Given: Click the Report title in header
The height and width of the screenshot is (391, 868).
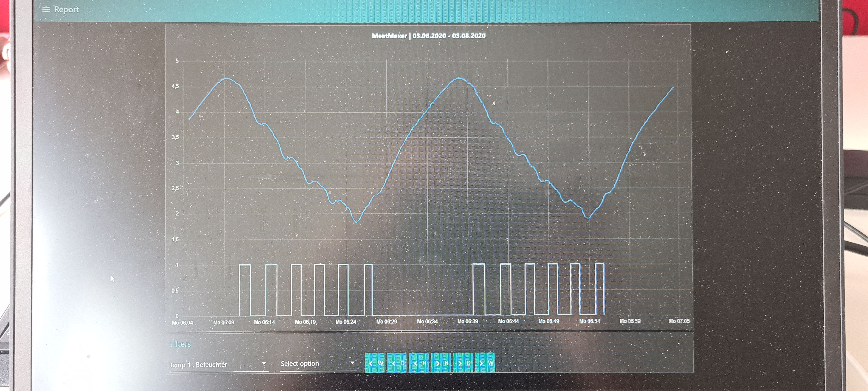Looking at the screenshot, I should coord(67,9).
